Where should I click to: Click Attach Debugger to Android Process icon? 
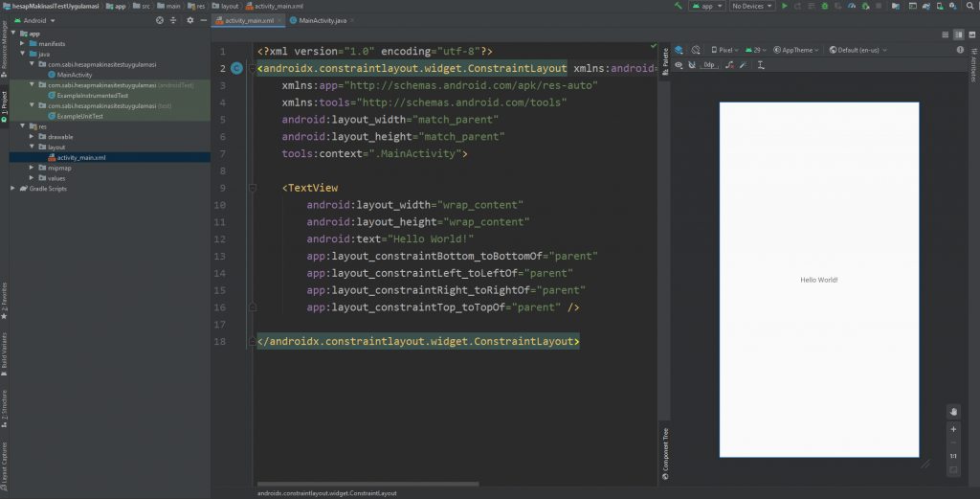[x=865, y=6]
